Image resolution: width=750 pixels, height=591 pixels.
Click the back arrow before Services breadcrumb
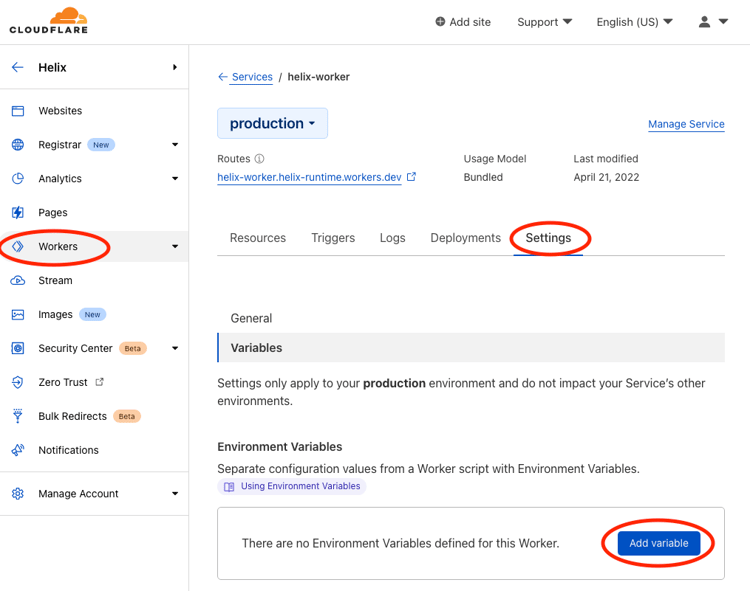(x=222, y=77)
